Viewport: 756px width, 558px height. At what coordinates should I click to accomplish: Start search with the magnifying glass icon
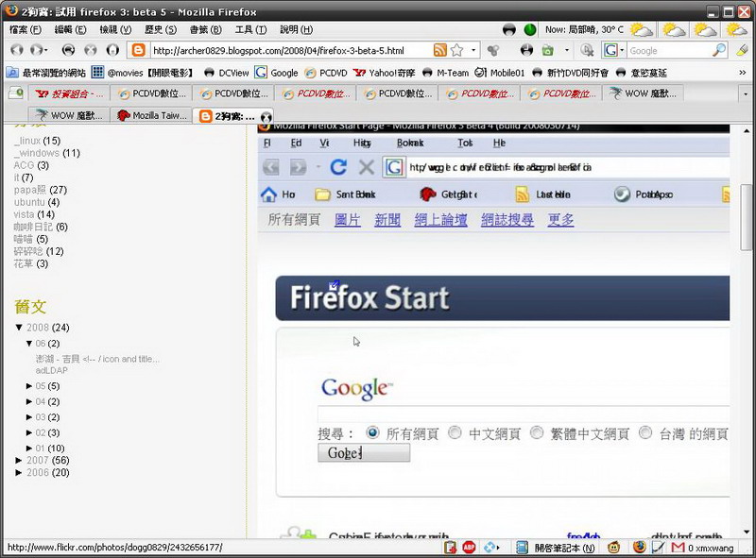[719, 50]
